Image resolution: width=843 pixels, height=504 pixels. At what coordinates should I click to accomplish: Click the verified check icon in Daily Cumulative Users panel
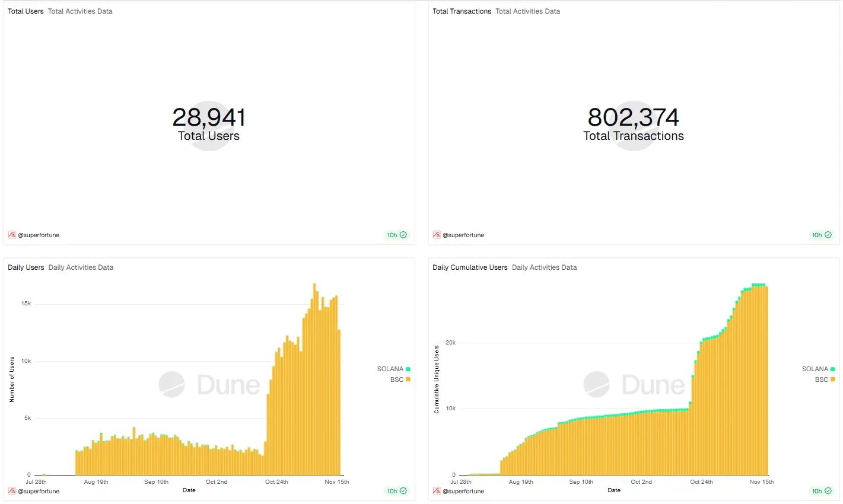(829, 491)
